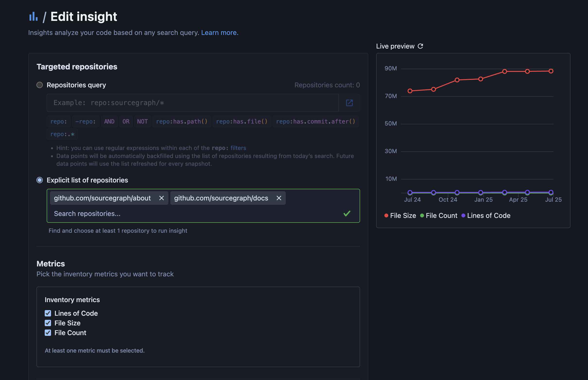The width and height of the screenshot is (588, 380).
Task: Click the first File Size data point
Action: 410,91
